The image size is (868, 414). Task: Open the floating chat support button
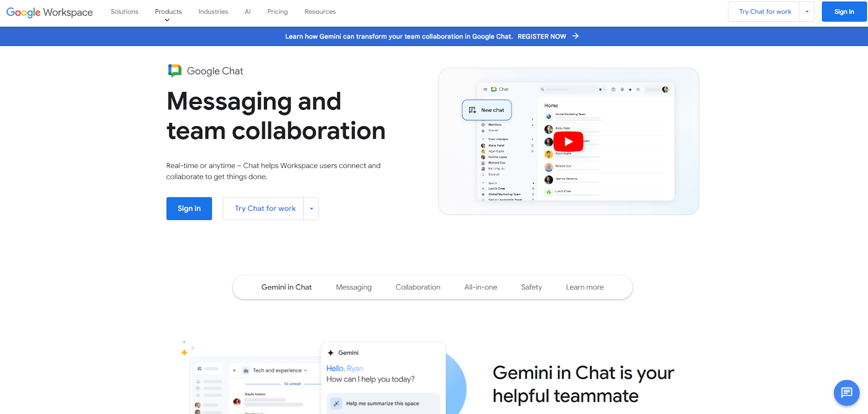pyautogui.click(x=846, y=392)
